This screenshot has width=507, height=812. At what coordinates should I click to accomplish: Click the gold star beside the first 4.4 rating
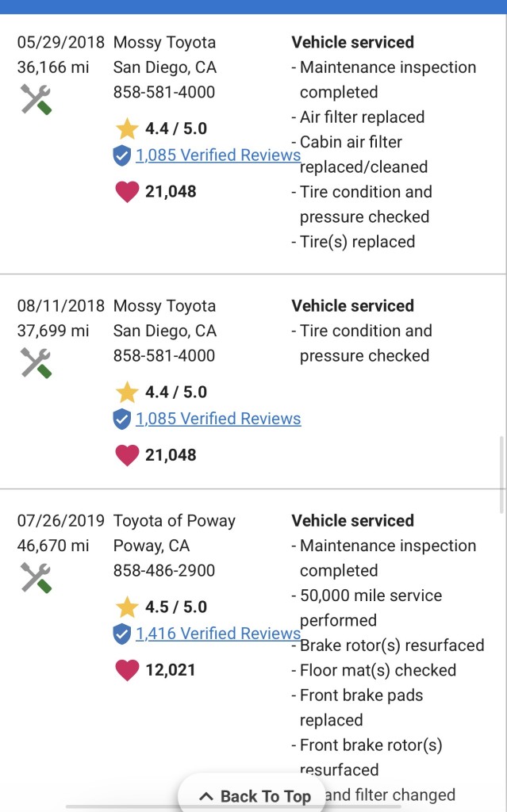(x=127, y=128)
